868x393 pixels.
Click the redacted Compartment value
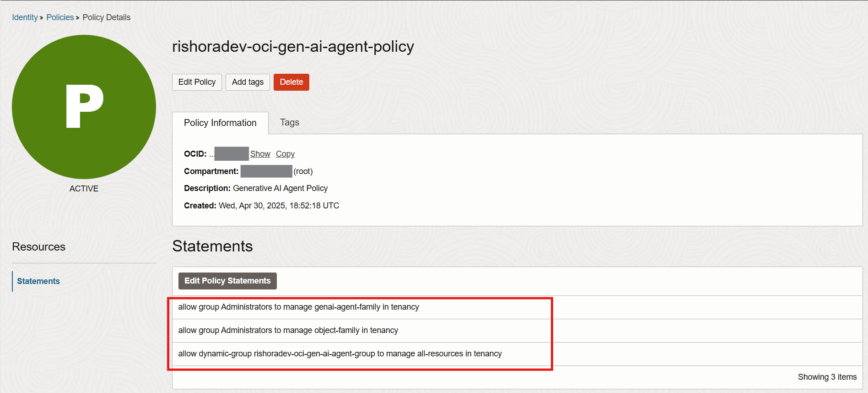pyautogui.click(x=266, y=171)
